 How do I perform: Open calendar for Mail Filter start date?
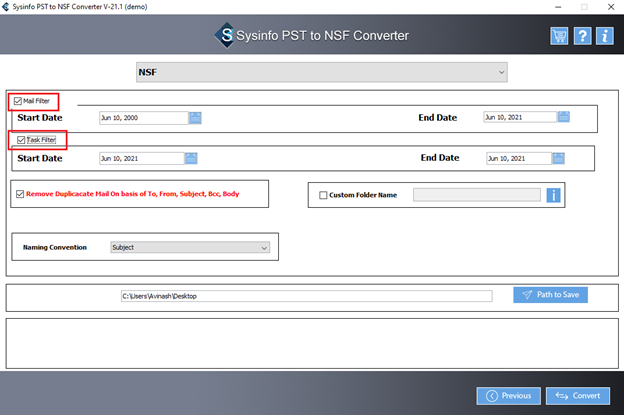point(196,118)
